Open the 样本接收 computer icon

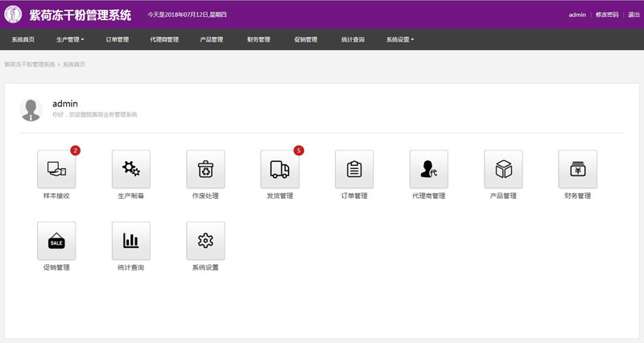56,169
